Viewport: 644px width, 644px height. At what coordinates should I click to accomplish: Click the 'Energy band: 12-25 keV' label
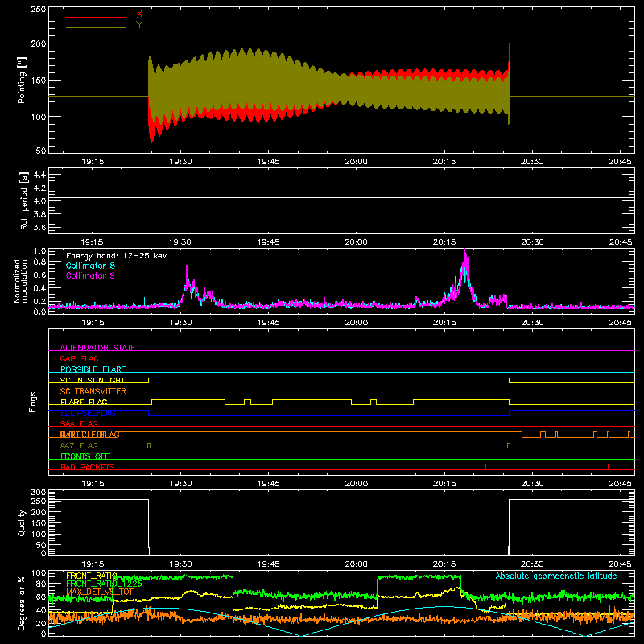[x=117, y=256]
